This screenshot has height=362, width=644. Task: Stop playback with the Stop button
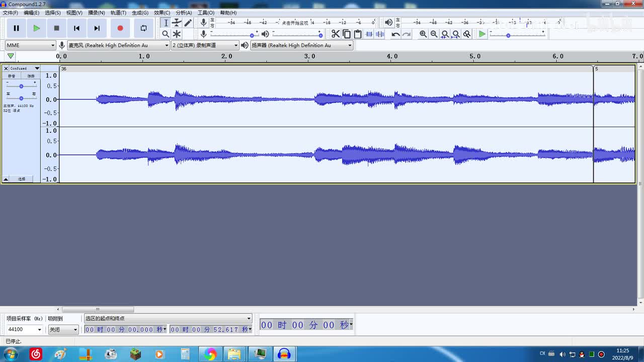click(57, 28)
